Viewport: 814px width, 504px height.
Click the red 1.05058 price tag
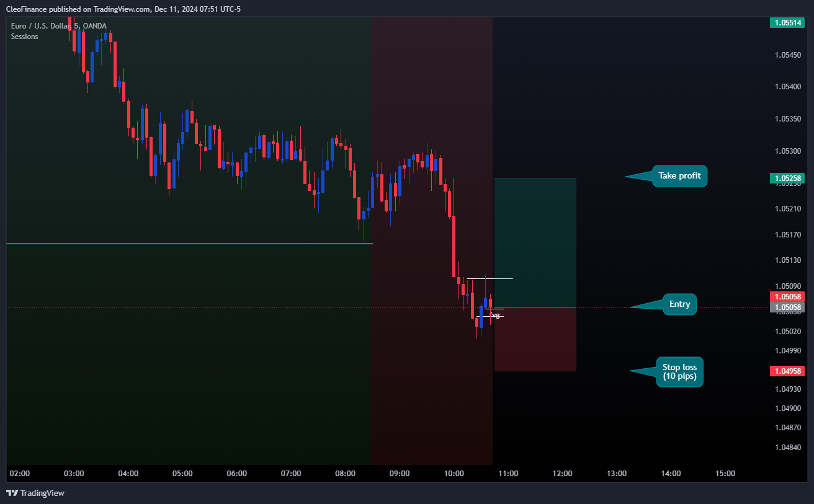point(787,297)
